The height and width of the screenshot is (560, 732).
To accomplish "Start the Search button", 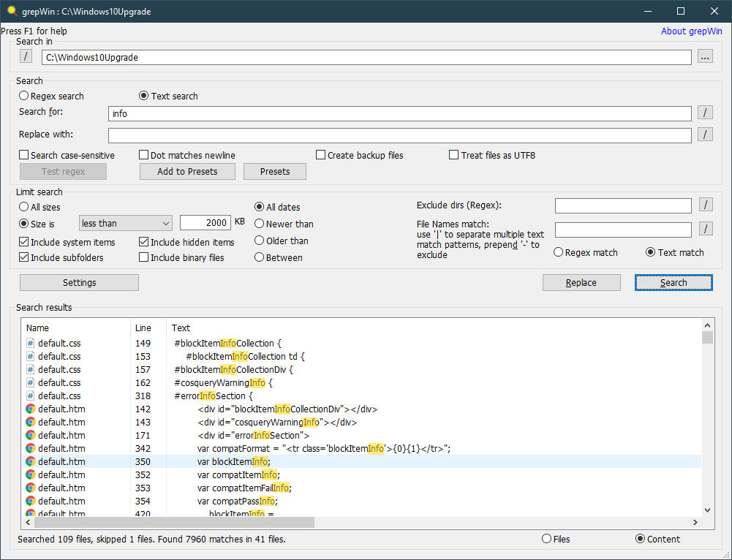I will point(673,282).
